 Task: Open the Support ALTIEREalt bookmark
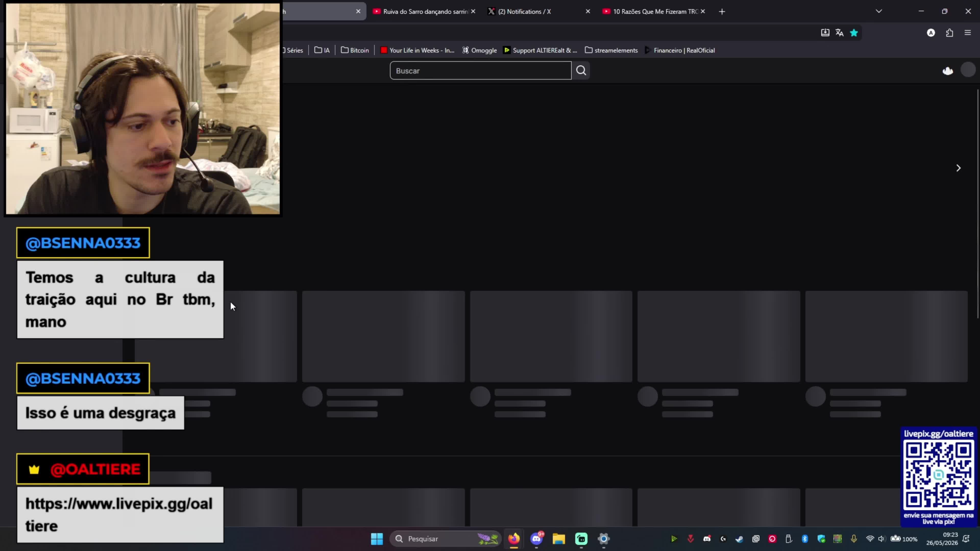[540, 50]
